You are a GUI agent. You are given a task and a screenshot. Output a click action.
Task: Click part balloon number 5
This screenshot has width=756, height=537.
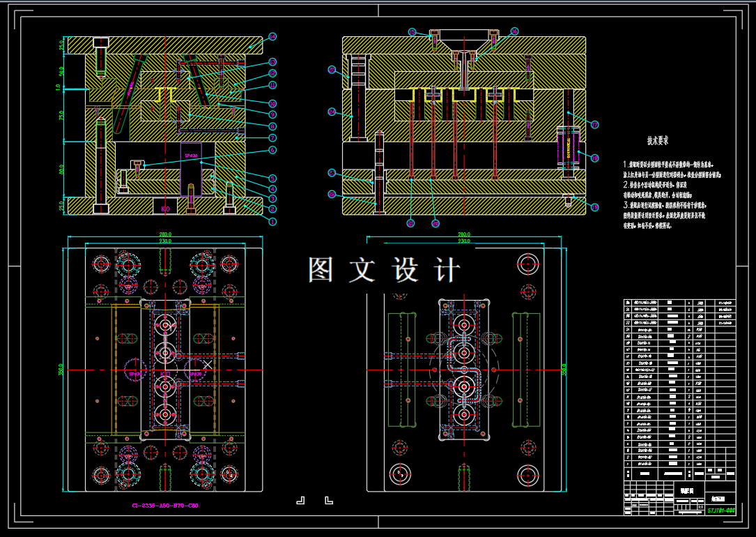pos(272,178)
